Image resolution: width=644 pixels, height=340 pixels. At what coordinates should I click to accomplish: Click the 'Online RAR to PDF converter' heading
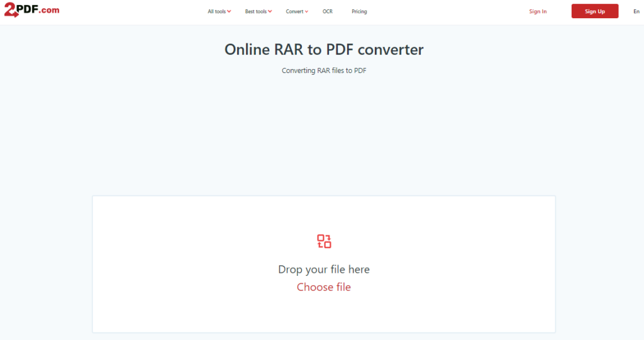pyautogui.click(x=324, y=50)
